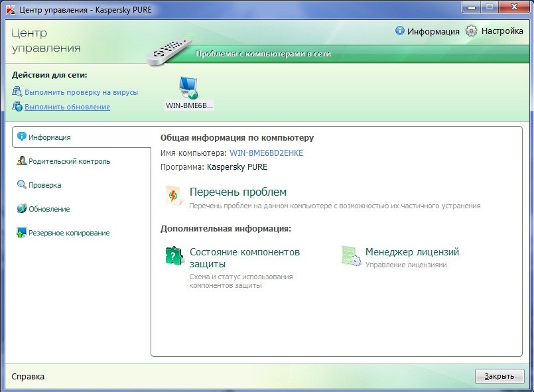Click Выполнить обновление link

coord(67,107)
